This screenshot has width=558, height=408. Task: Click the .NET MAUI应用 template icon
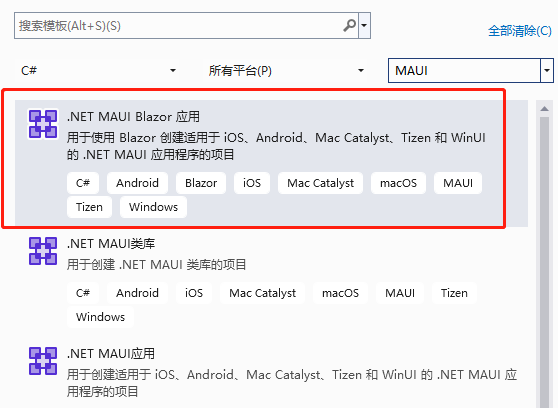pos(43,361)
